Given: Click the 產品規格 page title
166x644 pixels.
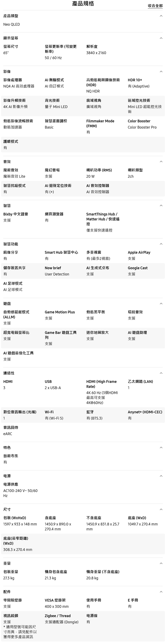Looking at the screenshot, I should (x=83, y=4).
